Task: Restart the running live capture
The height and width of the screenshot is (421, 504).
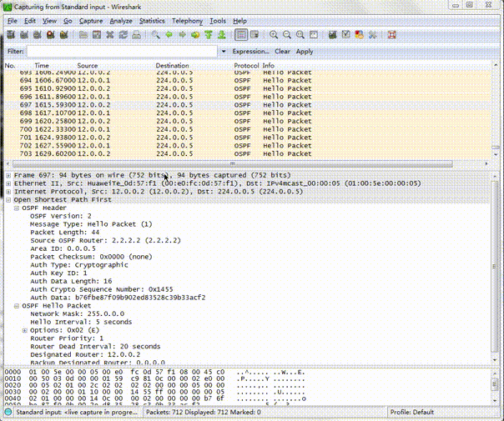Action: pyautogui.click(x=63, y=35)
